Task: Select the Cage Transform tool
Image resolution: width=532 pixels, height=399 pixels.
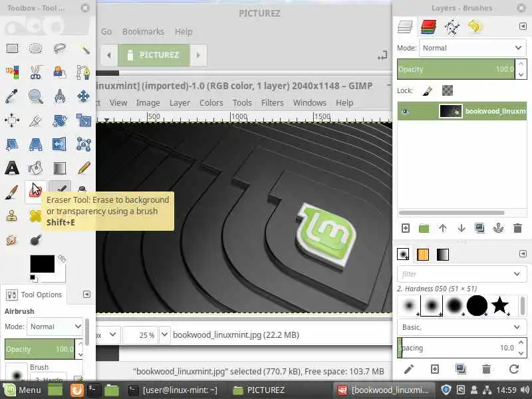Action: (x=84, y=144)
